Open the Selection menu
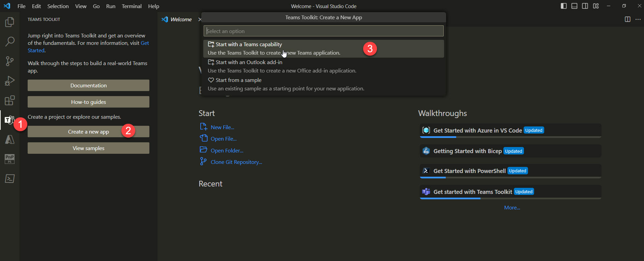 (58, 6)
